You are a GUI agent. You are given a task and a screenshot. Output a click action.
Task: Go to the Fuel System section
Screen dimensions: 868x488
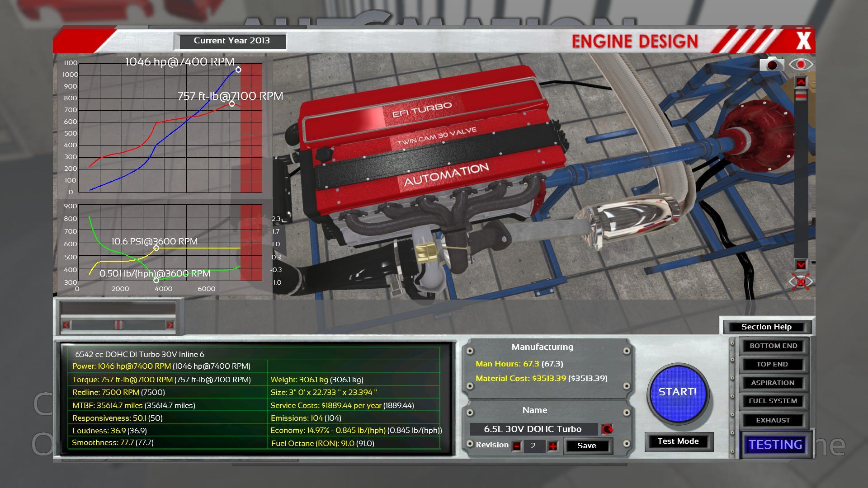point(772,401)
